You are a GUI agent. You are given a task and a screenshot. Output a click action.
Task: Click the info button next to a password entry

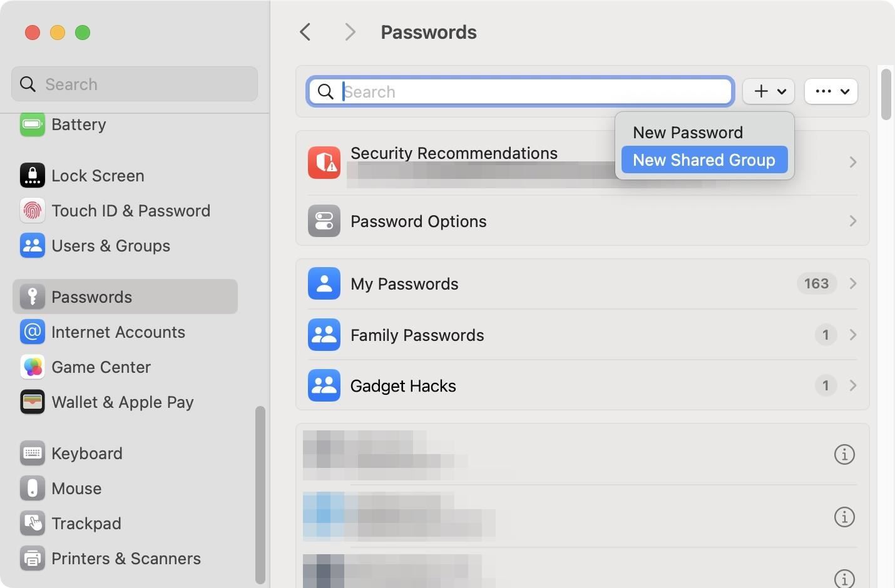[x=844, y=455]
